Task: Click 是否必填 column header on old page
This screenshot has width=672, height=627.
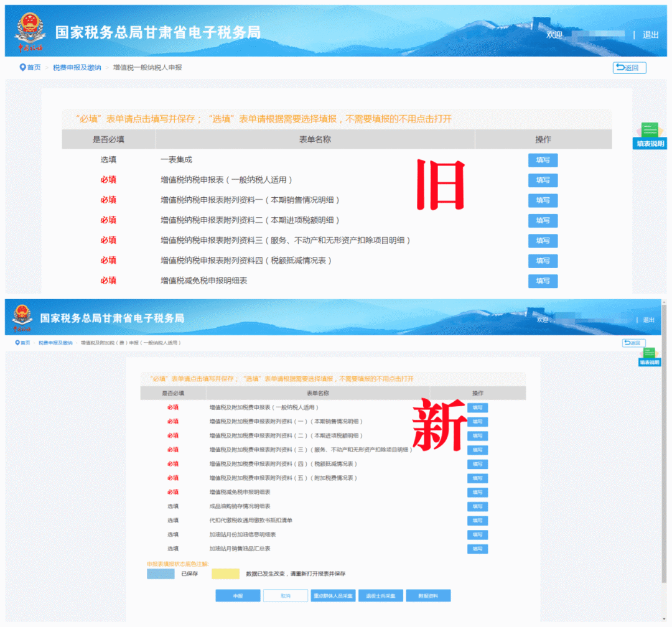Action: click(x=108, y=139)
